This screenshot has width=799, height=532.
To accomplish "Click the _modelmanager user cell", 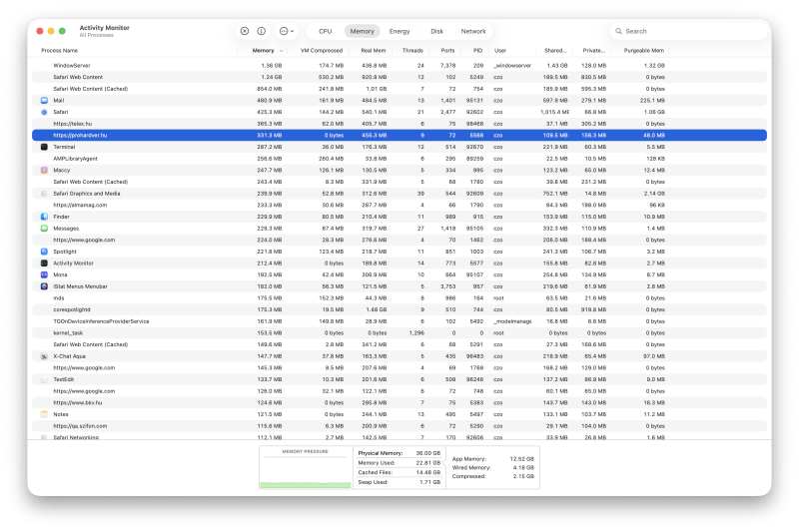I will 512,321.
